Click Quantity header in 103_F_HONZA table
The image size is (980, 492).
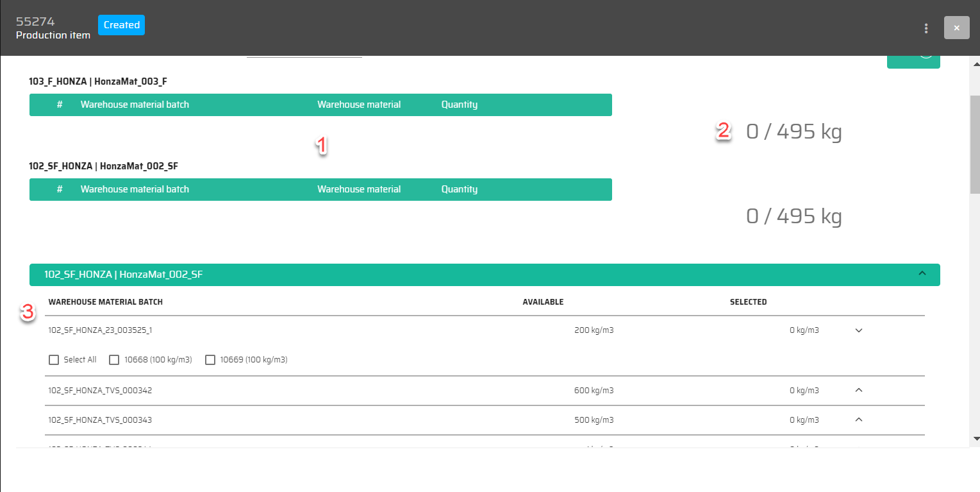tap(459, 105)
